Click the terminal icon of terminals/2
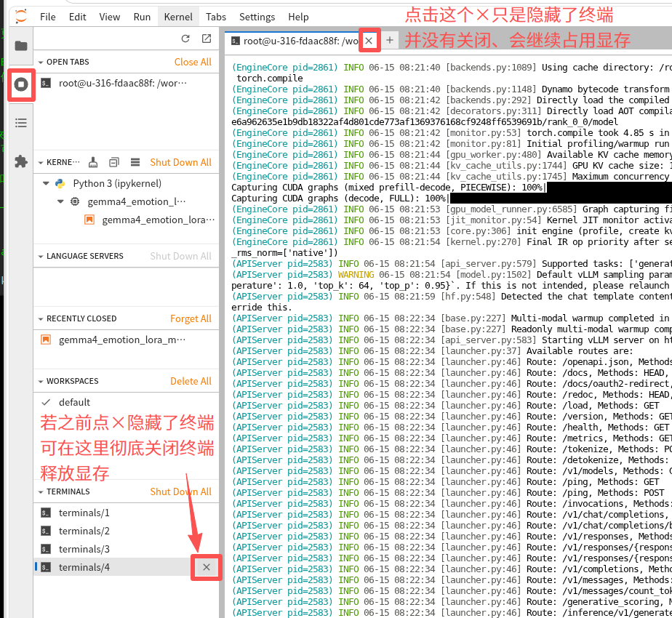The height and width of the screenshot is (618, 672). click(x=46, y=531)
